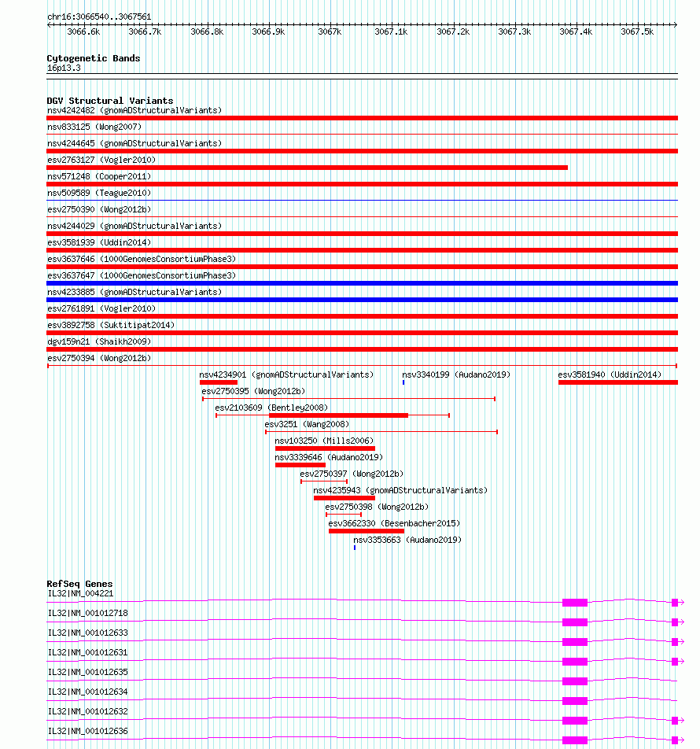The width and height of the screenshot is (700, 749).
Task: Click the blue bar under esv3637647
Action: [x=362, y=283]
